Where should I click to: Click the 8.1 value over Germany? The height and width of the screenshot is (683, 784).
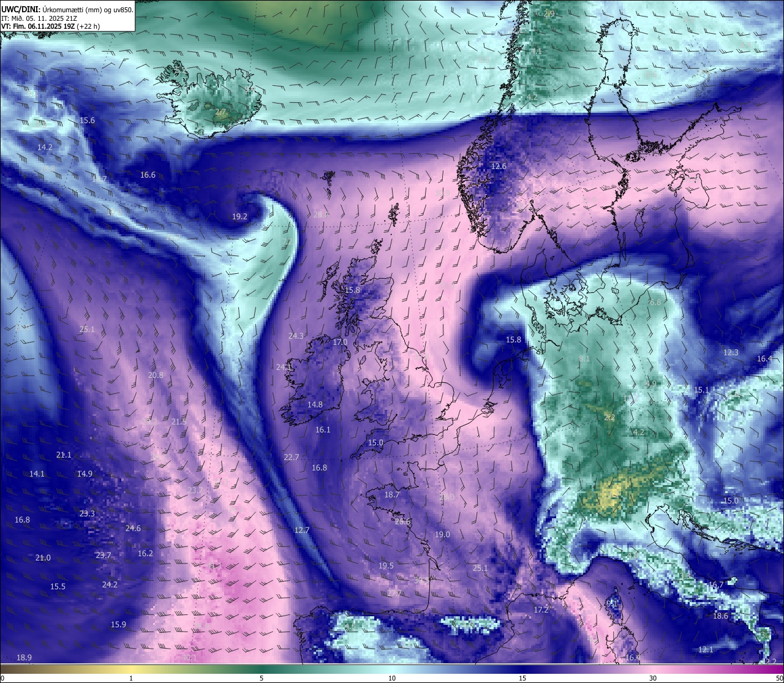584,359
